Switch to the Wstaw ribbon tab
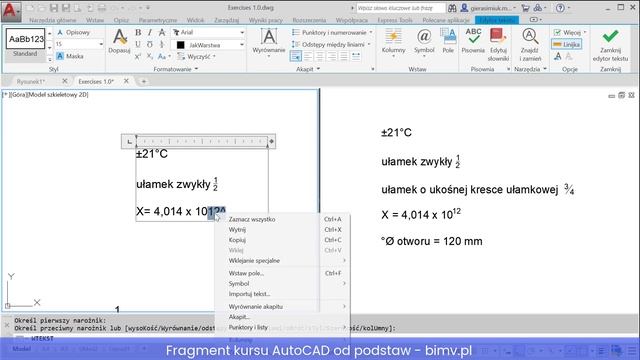This screenshot has width=640, height=360. pyautogui.click(x=95, y=20)
